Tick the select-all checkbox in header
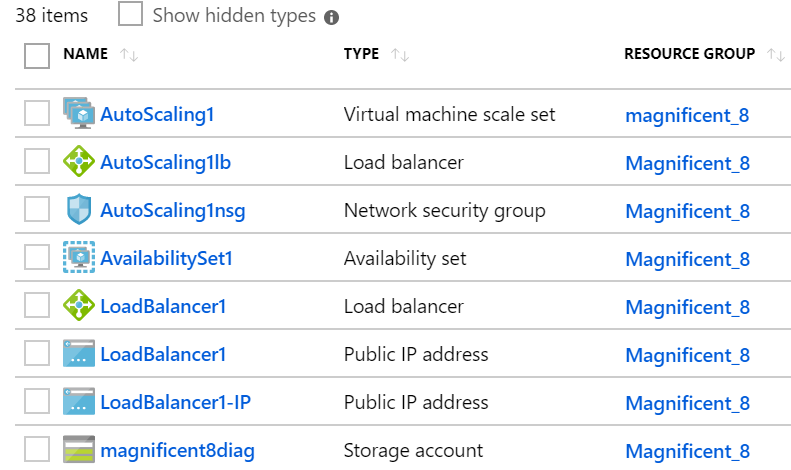The height and width of the screenshot is (470, 791). [x=37, y=55]
